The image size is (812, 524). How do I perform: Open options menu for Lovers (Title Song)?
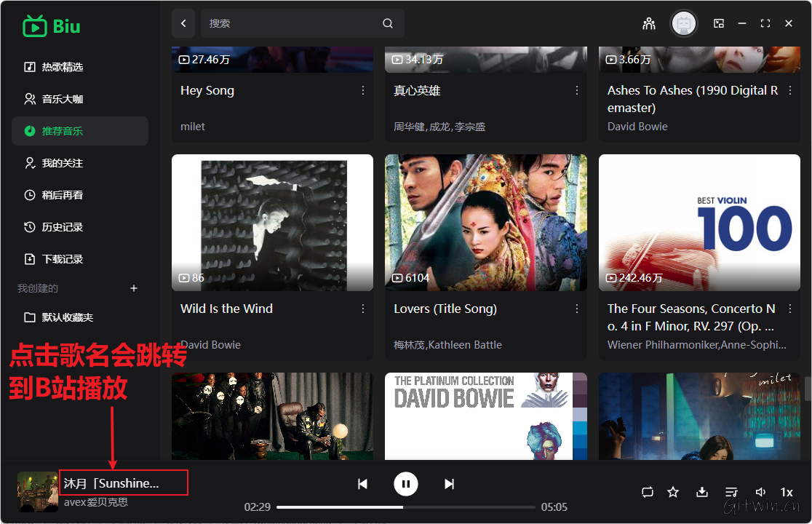tap(577, 309)
